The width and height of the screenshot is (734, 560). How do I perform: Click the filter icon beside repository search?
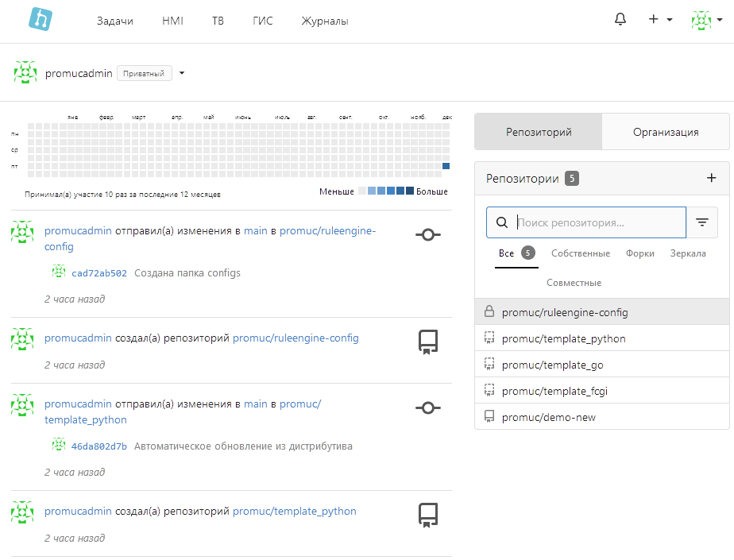click(701, 223)
